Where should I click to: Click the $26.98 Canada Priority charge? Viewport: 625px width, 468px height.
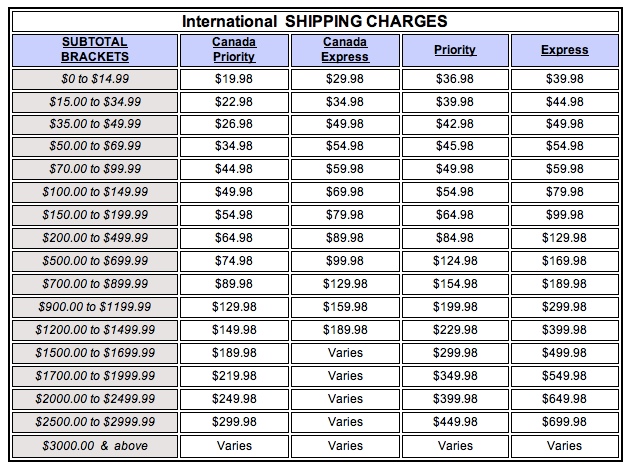click(233, 124)
